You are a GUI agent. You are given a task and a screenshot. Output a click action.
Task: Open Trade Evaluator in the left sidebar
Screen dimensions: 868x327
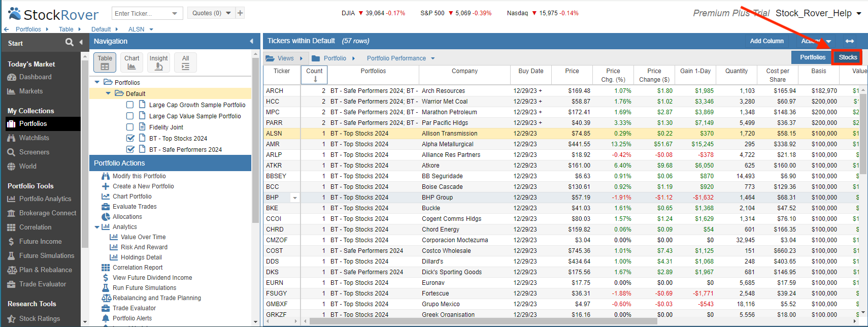(x=43, y=284)
